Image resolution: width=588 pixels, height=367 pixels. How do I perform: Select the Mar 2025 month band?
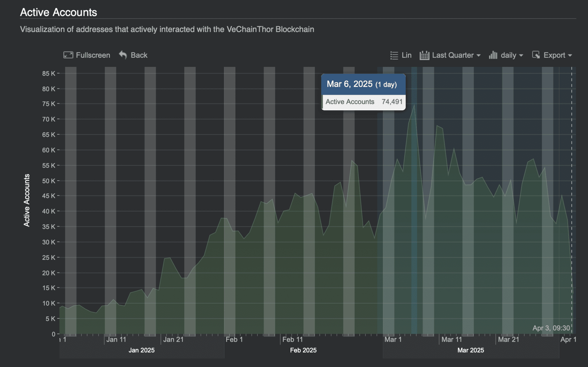471,350
